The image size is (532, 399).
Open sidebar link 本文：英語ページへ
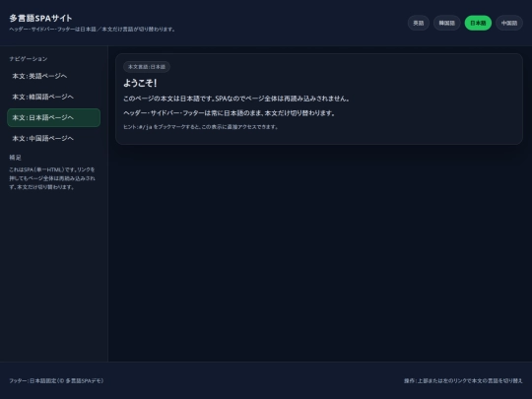point(53,76)
